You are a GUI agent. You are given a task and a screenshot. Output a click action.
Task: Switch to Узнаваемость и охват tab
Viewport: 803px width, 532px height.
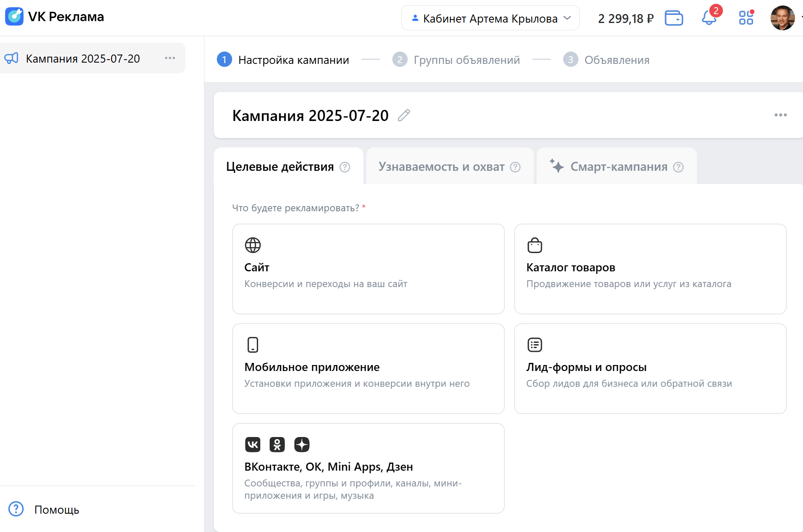(x=441, y=167)
